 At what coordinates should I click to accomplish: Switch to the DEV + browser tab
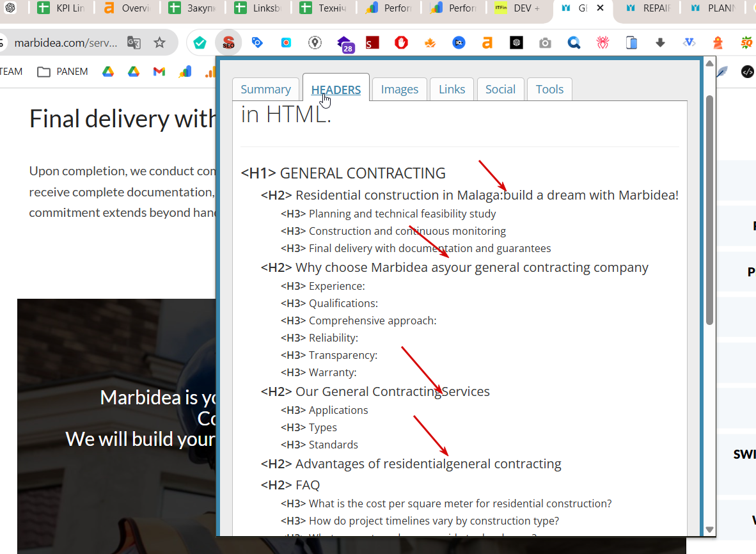pyautogui.click(x=518, y=8)
